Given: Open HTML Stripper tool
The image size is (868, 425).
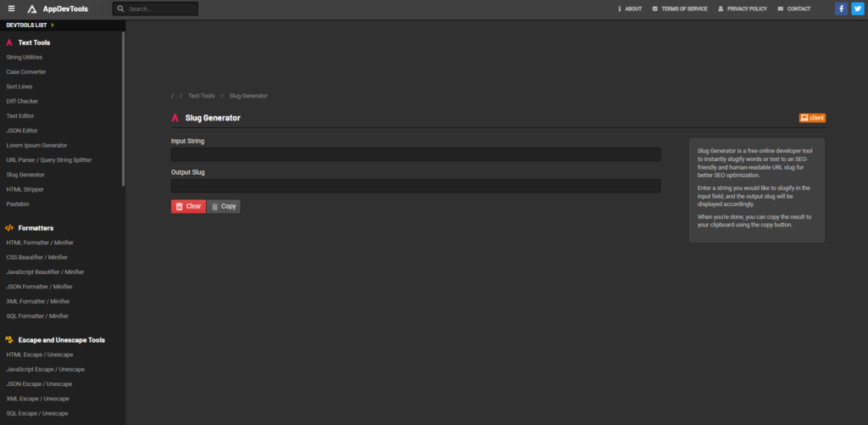Looking at the screenshot, I should click(x=25, y=189).
